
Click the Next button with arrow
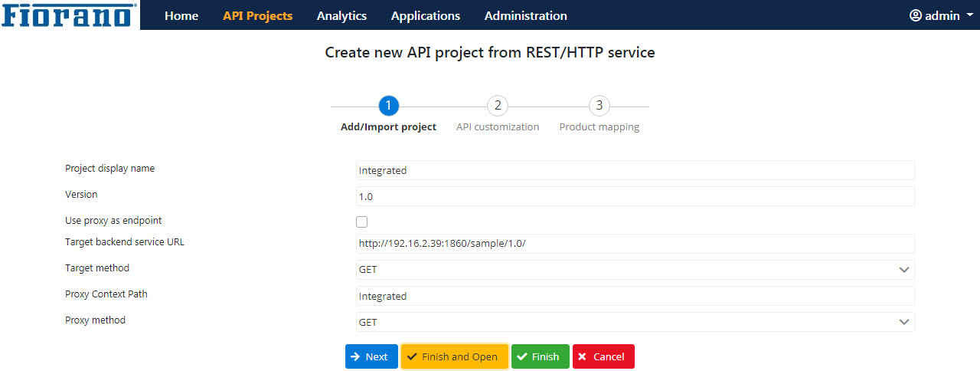371,356
